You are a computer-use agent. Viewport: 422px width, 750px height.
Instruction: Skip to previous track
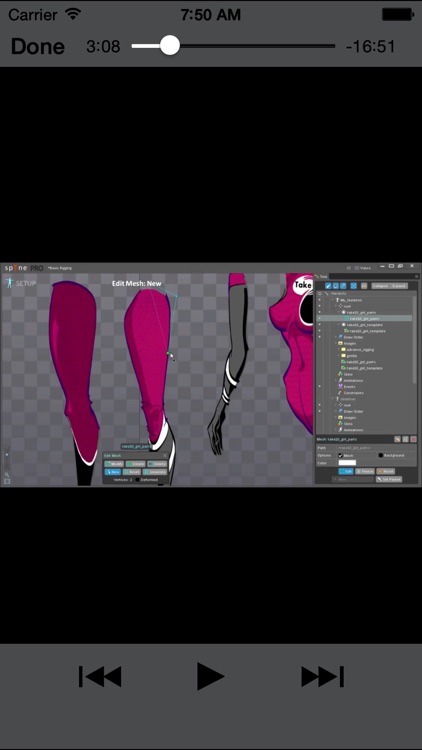[100, 676]
